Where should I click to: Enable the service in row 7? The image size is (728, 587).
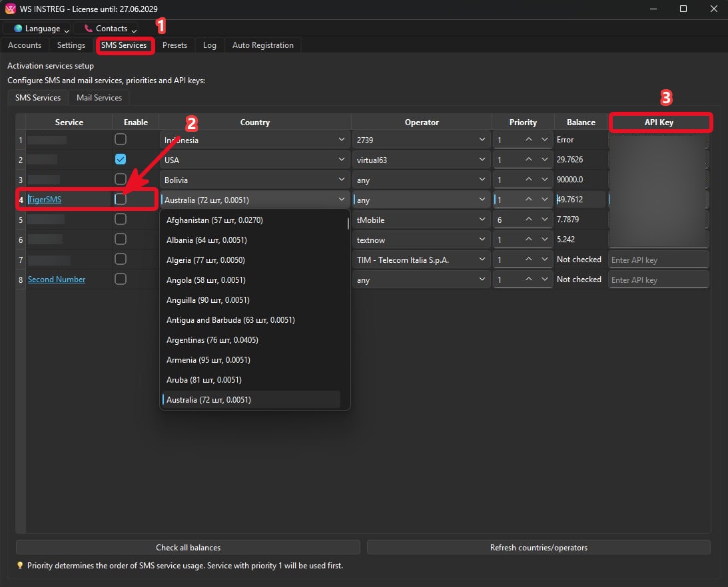pos(121,259)
